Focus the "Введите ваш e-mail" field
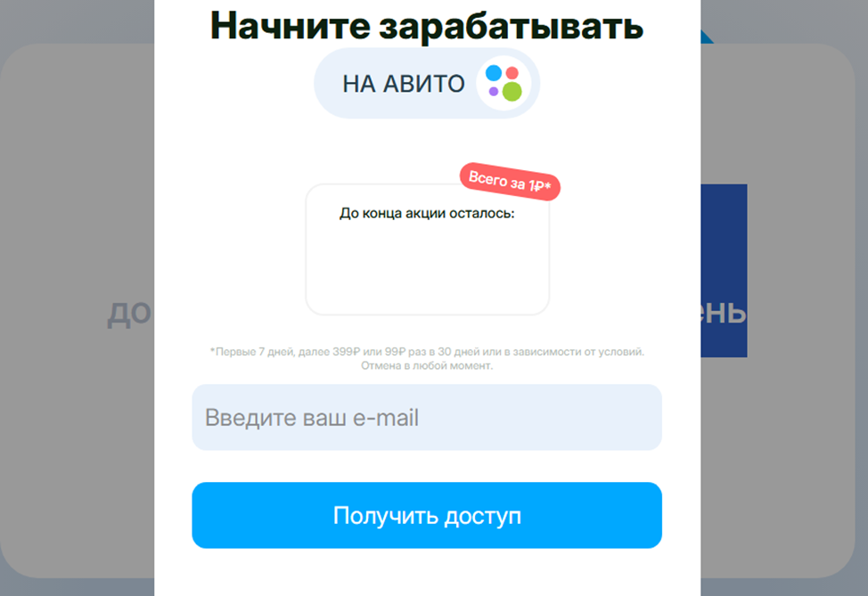868x596 pixels. pos(427,417)
